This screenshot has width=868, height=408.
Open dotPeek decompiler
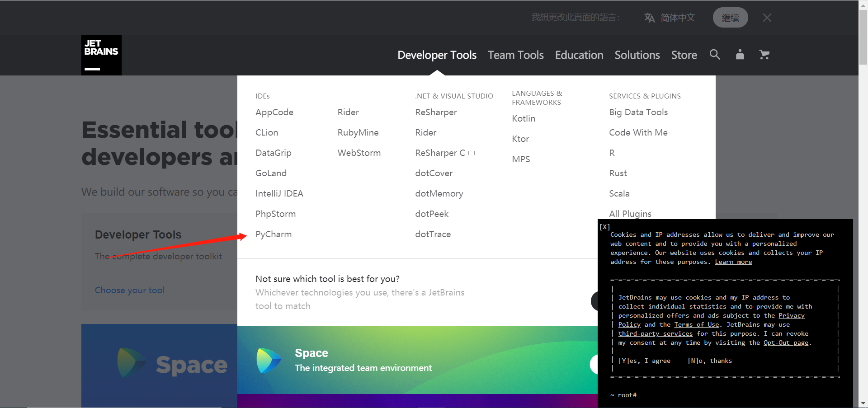tap(432, 214)
